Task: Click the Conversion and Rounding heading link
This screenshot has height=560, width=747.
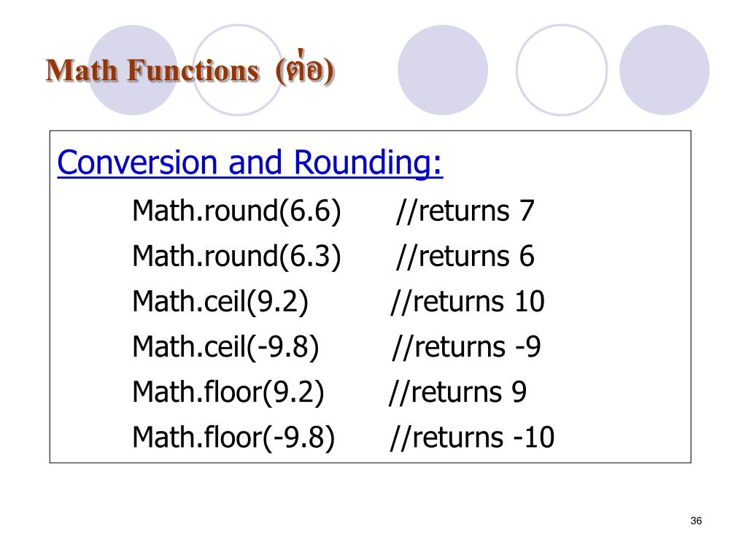Action: tap(250, 163)
